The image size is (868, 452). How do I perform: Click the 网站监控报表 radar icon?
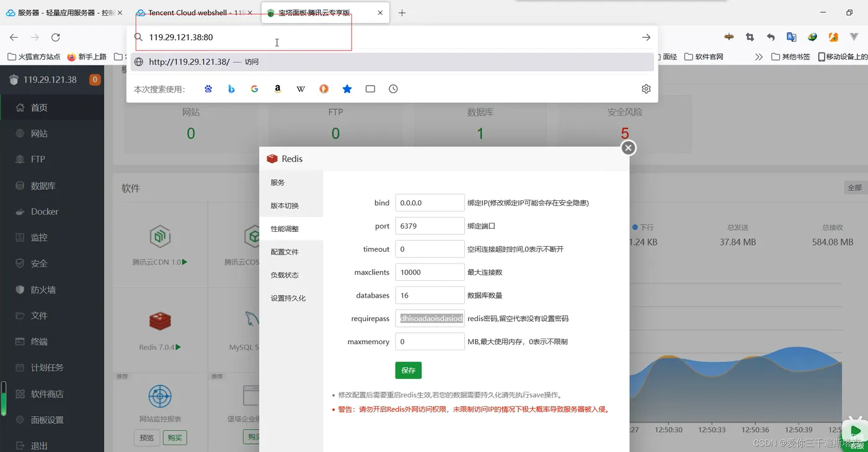click(160, 396)
